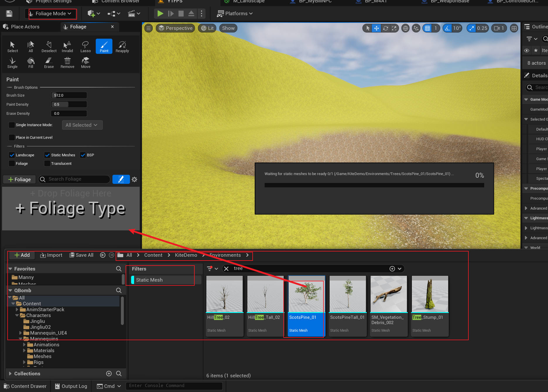Click Add in content browser
The height and width of the screenshot is (392, 548).
click(x=22, y=255)
